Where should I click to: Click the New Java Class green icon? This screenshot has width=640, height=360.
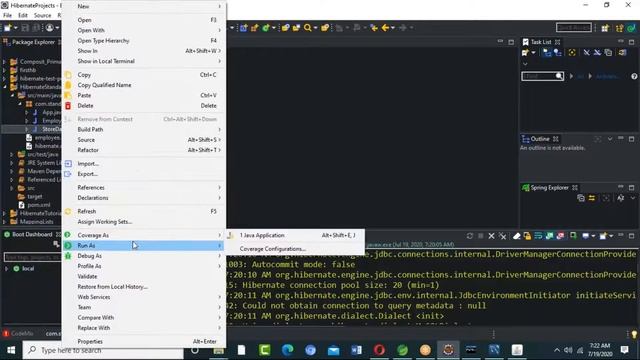(x=266, y=28)
